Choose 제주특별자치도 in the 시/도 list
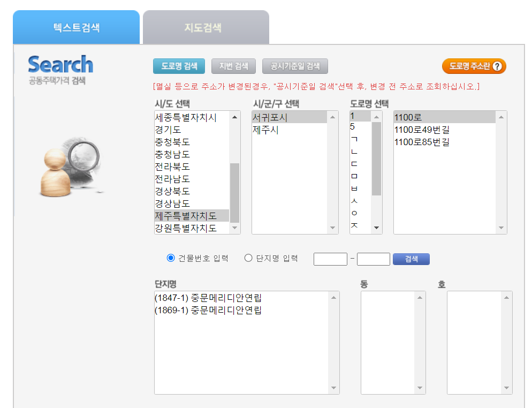 click(192, 216)
